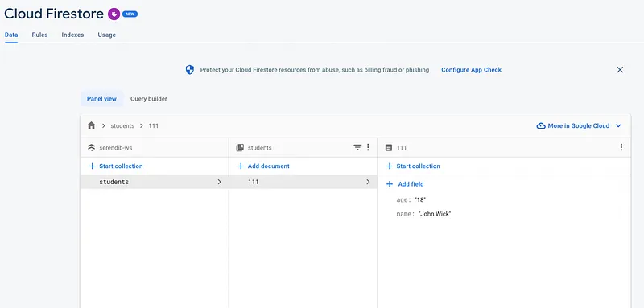Switch to the Rules tab
This screenshot has width=644, height=308.
(x=39, y=35)
